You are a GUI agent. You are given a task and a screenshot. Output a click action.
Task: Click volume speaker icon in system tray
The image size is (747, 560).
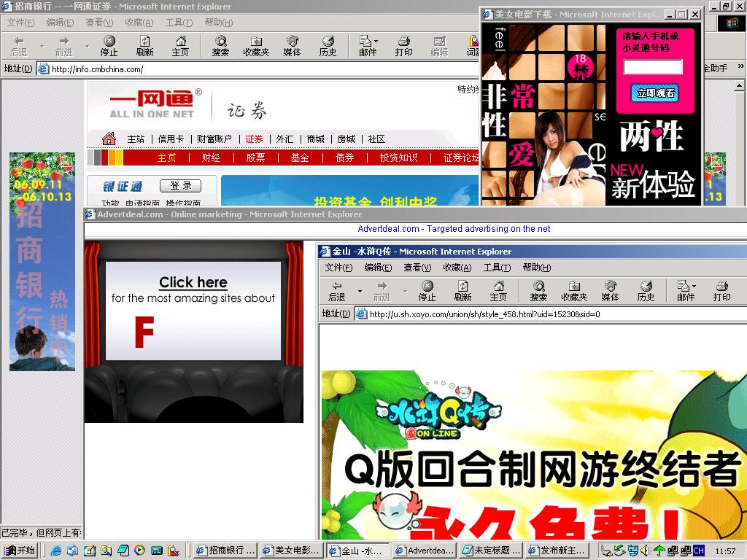coord(646,551)
